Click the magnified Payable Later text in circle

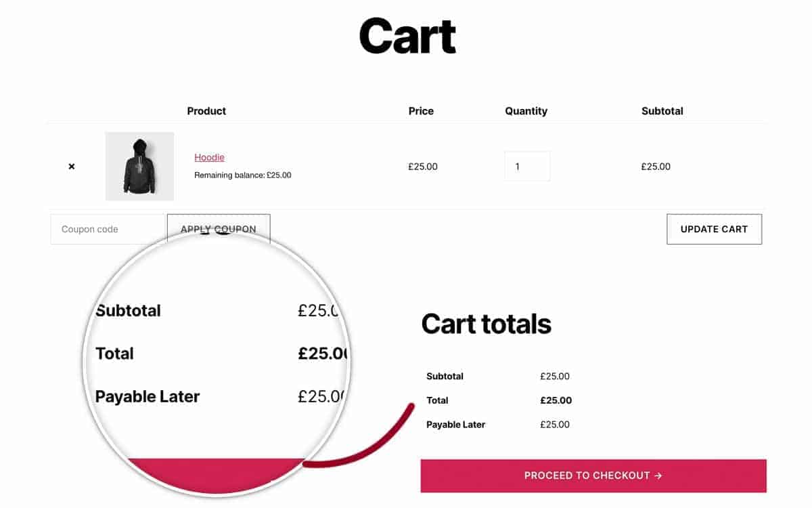(x=148, y=396)
